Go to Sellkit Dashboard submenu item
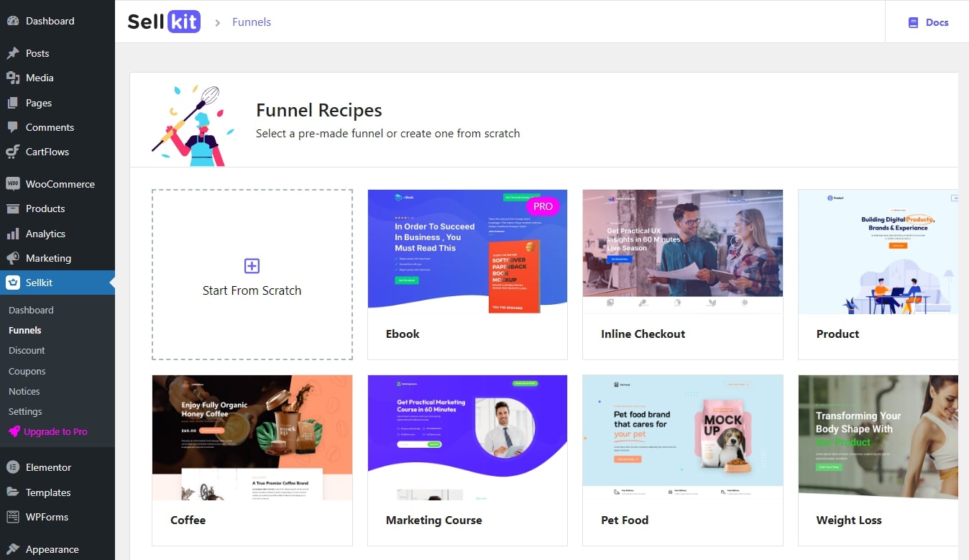The image size is (969, 560). 31,310
